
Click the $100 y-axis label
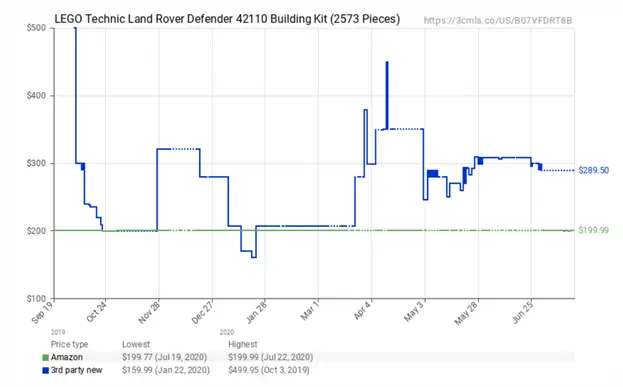[36, 298]
